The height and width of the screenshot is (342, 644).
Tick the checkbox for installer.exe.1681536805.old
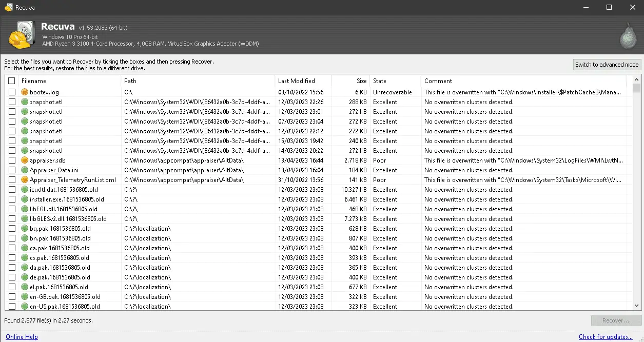click(11, 199)
